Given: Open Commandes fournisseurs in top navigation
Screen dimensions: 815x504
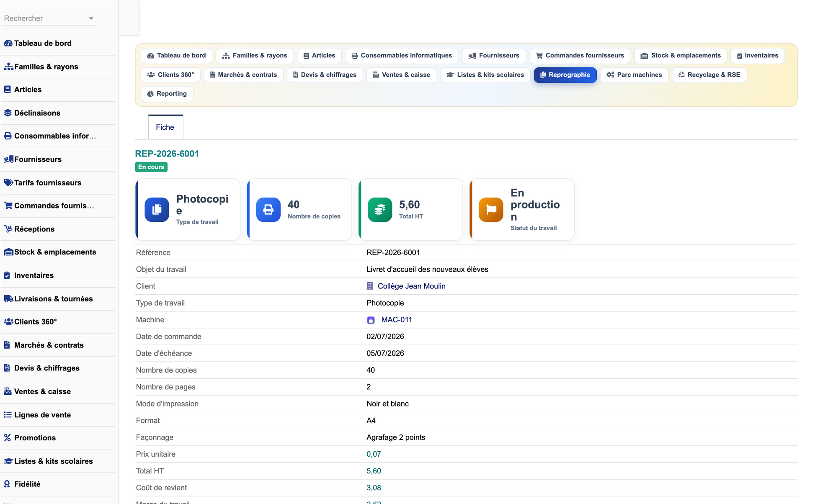Looking at the screenshot, I should (x=580, y=56).
